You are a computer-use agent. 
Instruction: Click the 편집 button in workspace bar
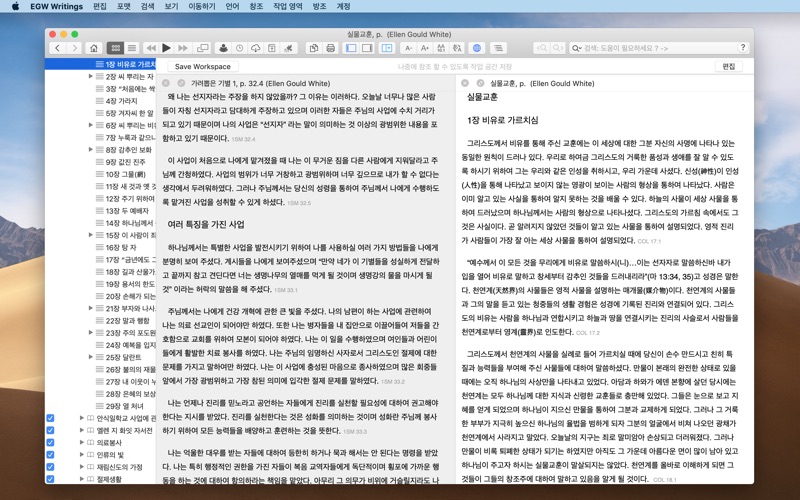[729, 66]
